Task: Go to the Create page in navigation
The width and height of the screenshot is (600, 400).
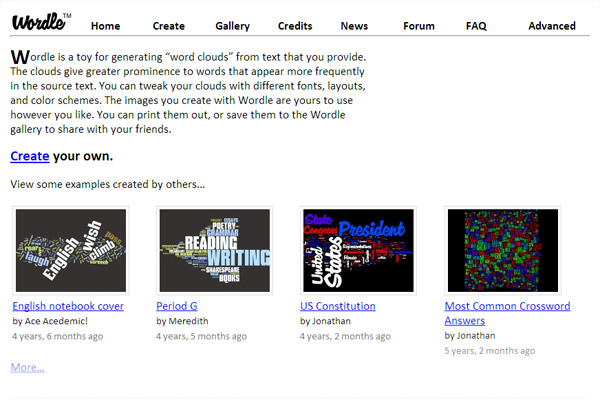Action: pyautogui.click(x=168, y=26)
